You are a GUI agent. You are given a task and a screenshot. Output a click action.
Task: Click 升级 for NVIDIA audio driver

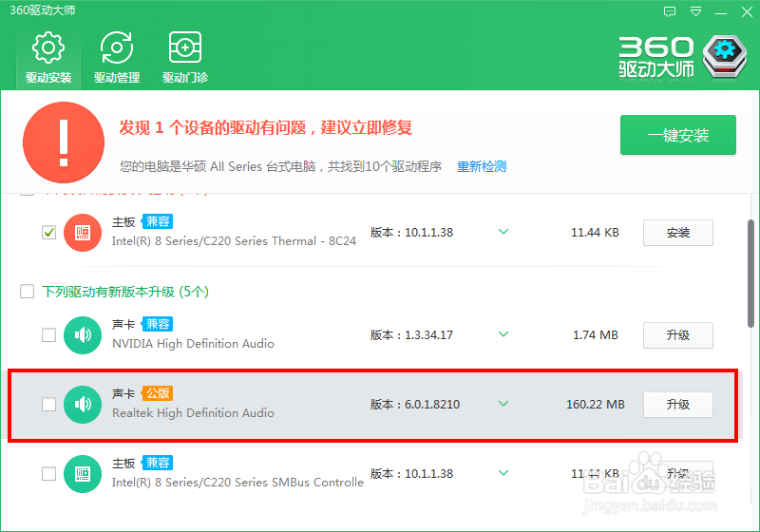point(678,334)
